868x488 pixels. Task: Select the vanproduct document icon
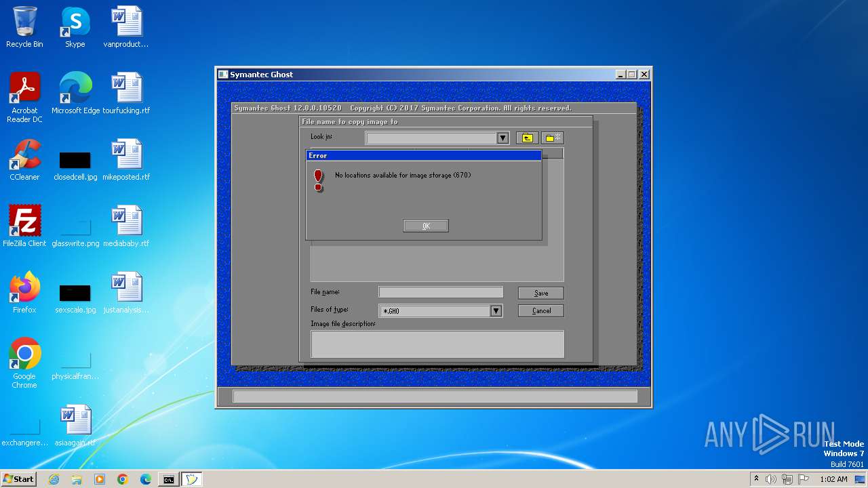pyautogui.click(x=126, y=27)
